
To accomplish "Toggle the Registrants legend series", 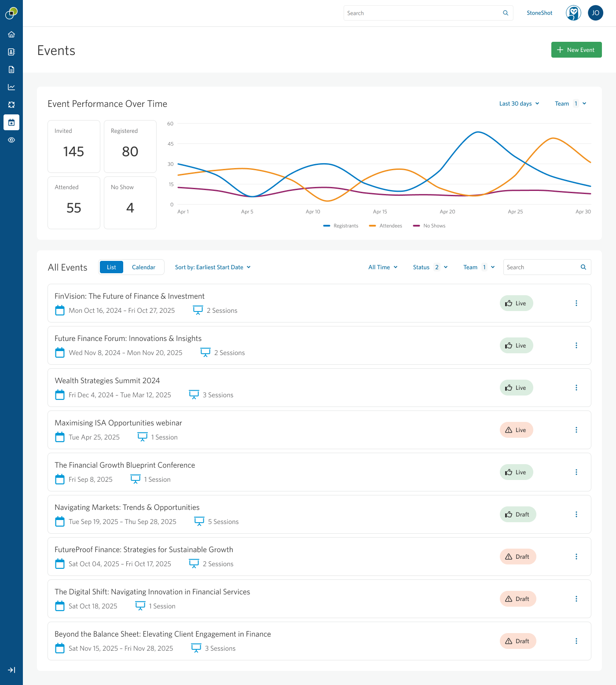I will pos(341,226).
